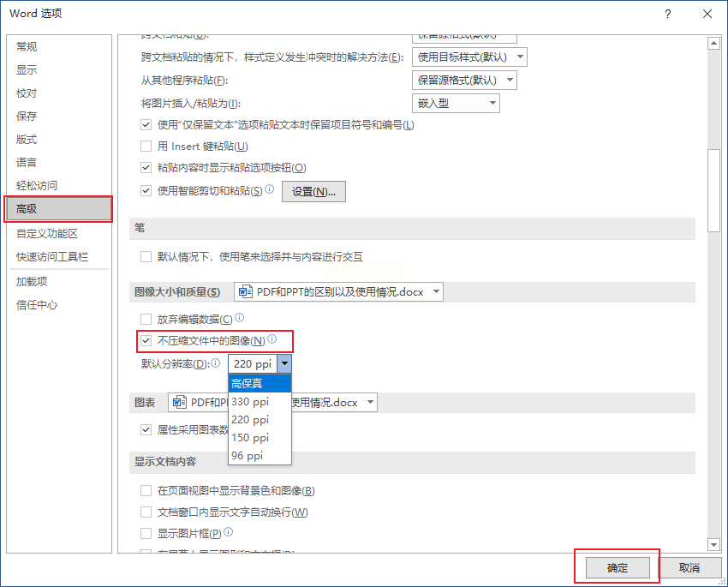This screenshot has height=587, width=728.
Task: Click the vertical scrollbar thumb
Action: click(713, 190)
